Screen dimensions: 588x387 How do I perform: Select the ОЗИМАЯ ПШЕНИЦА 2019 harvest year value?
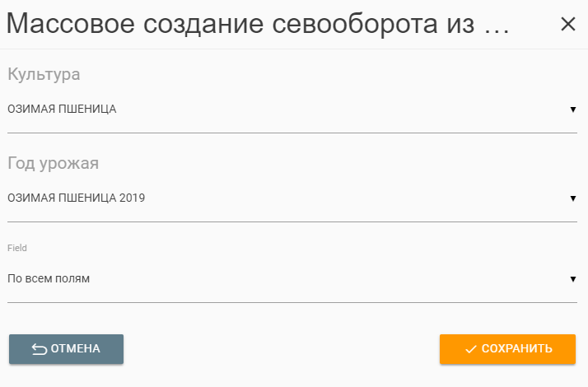(x=77, y=198)
